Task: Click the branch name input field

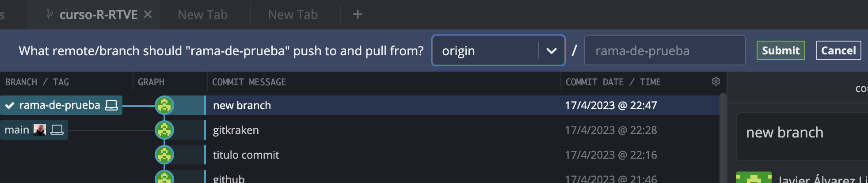Action: pyautogui.click(x=664, y=51)
